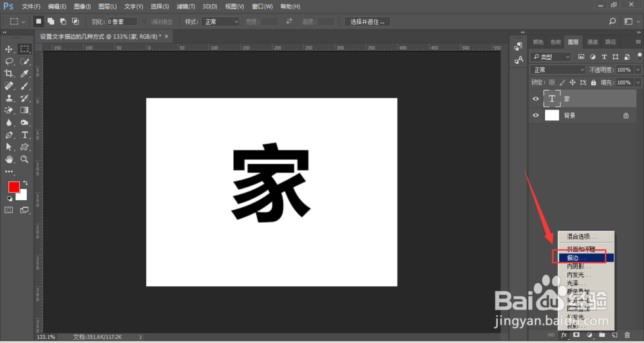Toggle filter for type layers

click(604, 57)
